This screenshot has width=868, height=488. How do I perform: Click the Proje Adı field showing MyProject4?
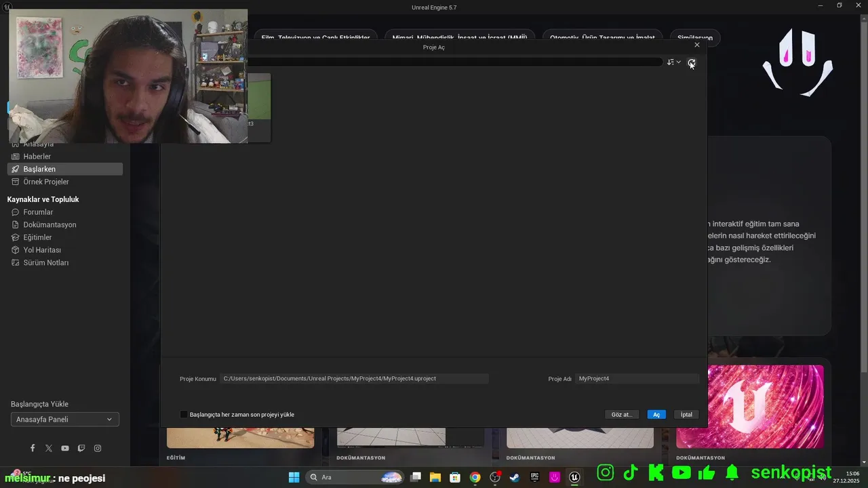(637, 379)
